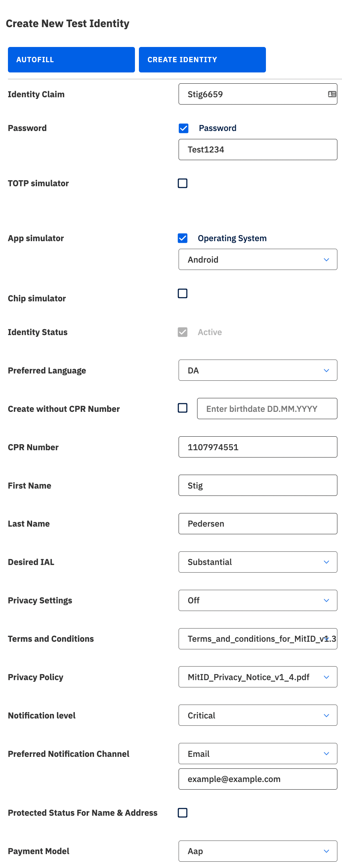
Task: Open Preferred Notification Channel dropdown
Action: click(x=257, y=754)
